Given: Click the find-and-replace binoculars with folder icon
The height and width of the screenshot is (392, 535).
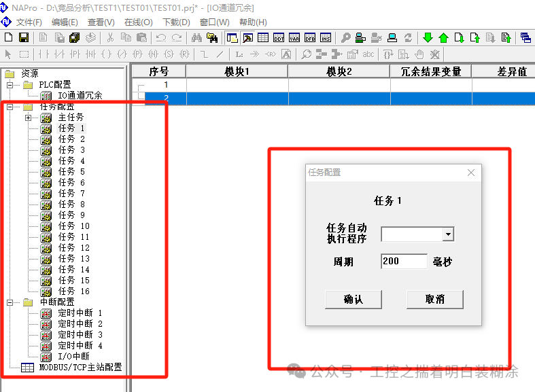Looking at the screenshot, I should tap(212, 37).
